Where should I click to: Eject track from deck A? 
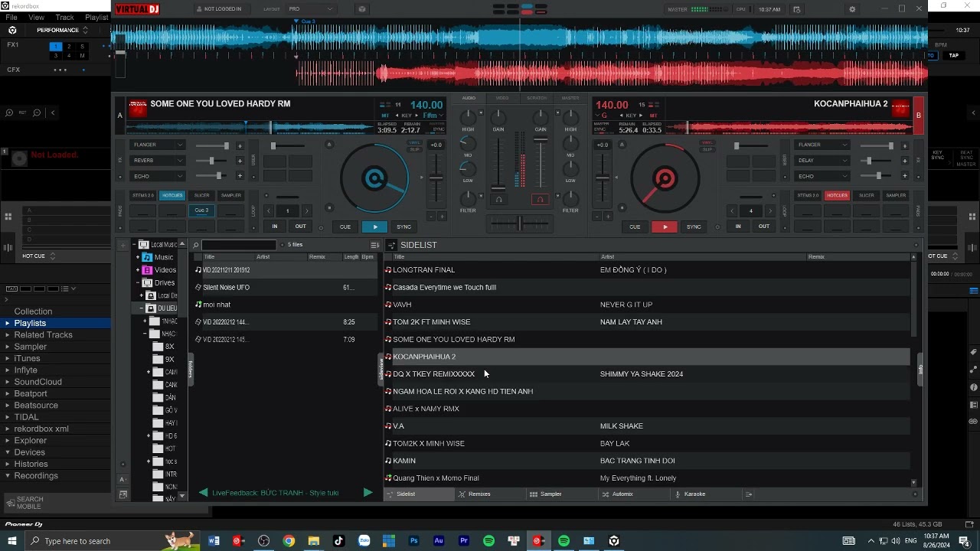pyautogui.click(x=329, y=145)
